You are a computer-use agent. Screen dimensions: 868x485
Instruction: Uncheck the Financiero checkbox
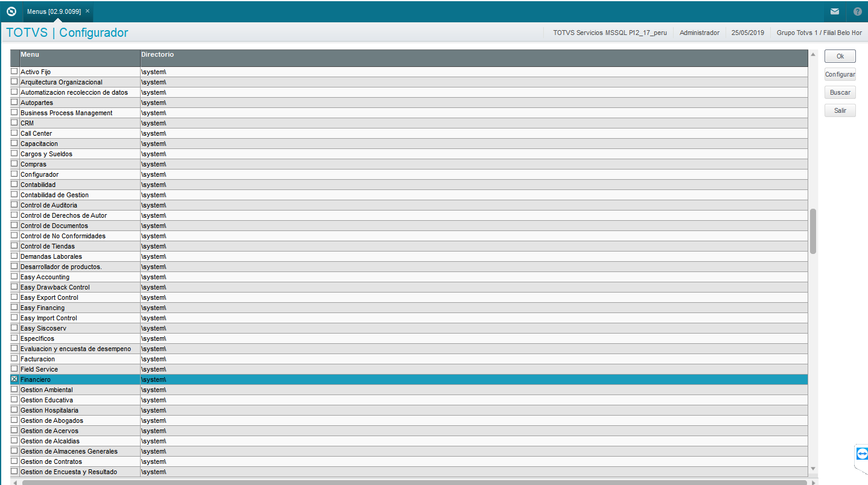tap(14, 379)
